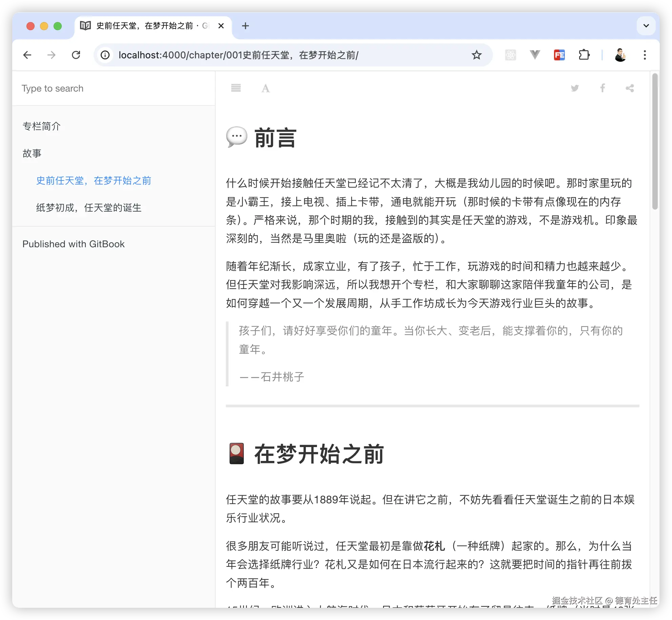Click the red FE extension icon
672x620 pixels.
coord(559,55)
